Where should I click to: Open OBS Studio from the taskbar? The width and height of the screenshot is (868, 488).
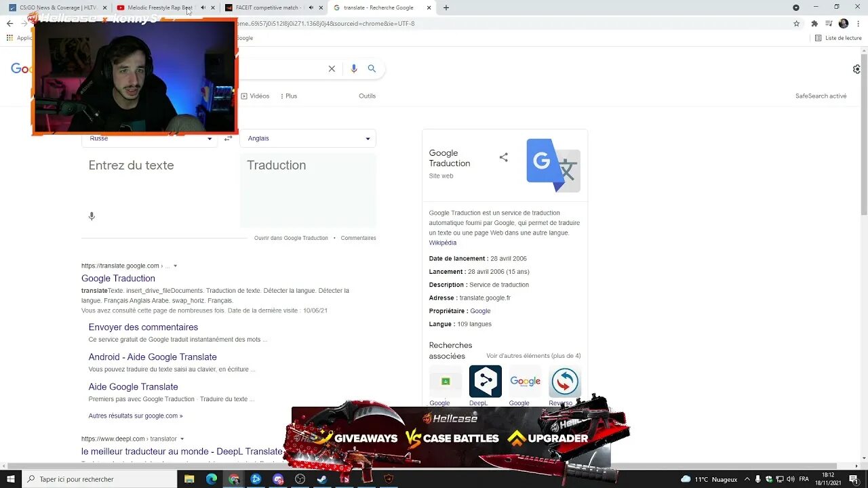point(300,479)
